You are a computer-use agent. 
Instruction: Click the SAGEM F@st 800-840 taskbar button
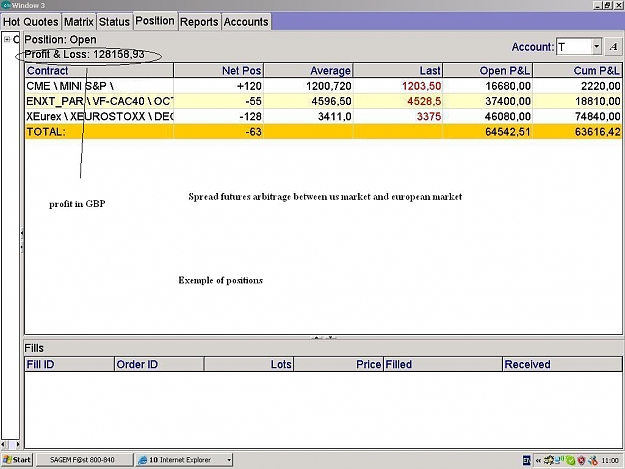click(x=84, y=460)
